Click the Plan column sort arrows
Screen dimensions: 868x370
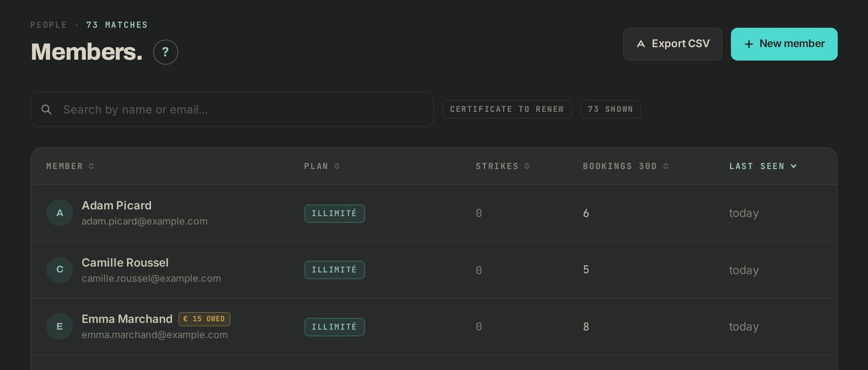(337, 166)
